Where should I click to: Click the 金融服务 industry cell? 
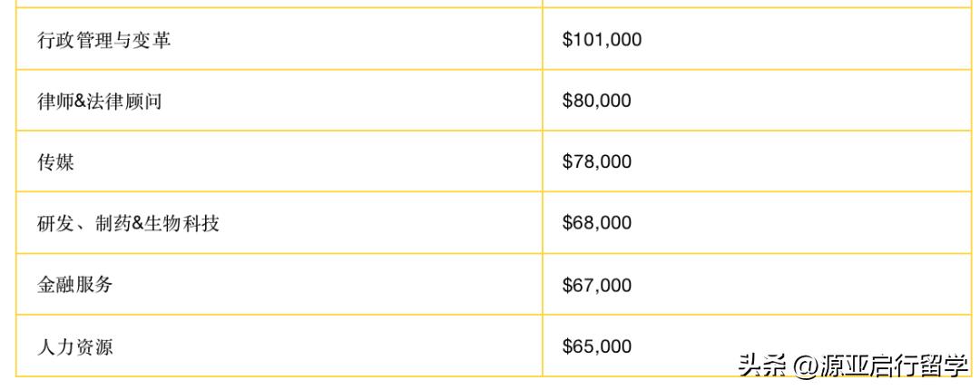click(75, 285)
